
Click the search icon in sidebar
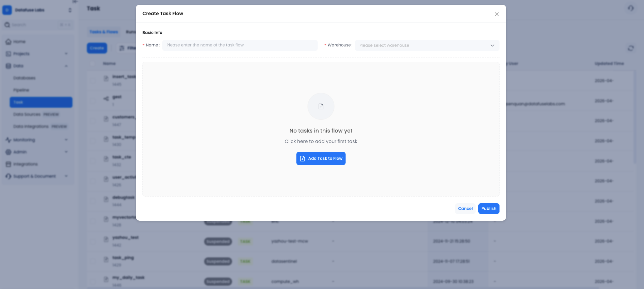7,25
